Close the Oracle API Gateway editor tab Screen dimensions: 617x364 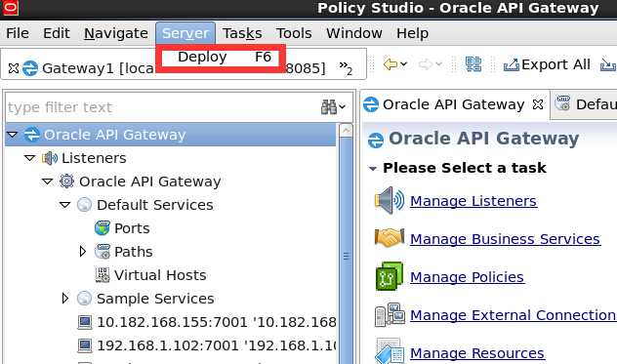[x=538, y=104]
